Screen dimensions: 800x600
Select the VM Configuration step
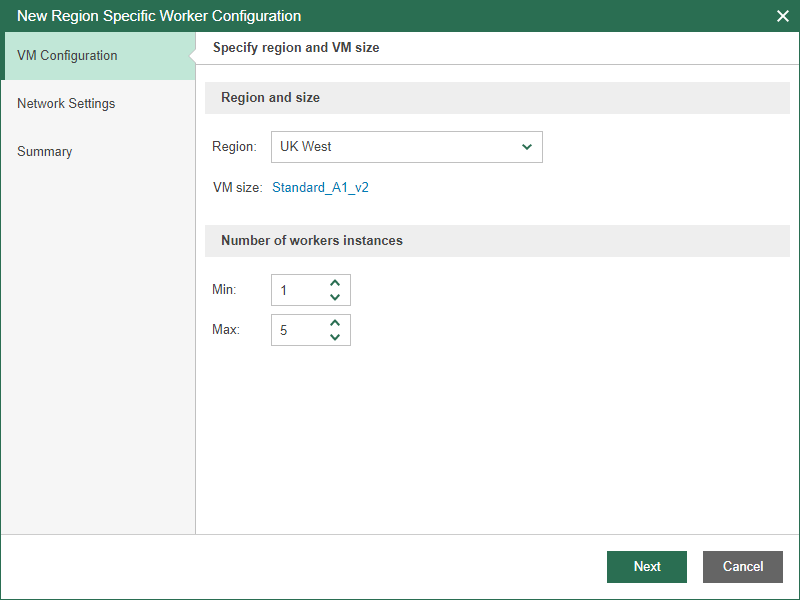[67, 55]
